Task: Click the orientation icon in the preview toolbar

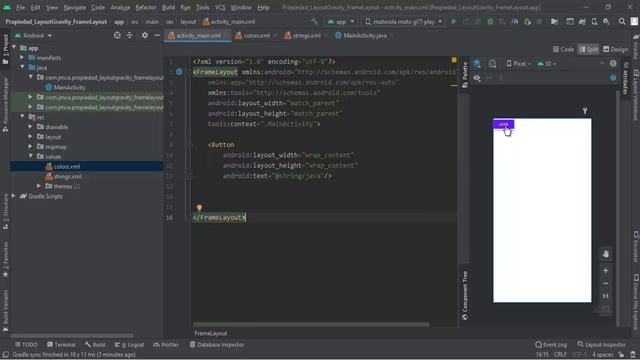Action: click(x=492, y=64)
